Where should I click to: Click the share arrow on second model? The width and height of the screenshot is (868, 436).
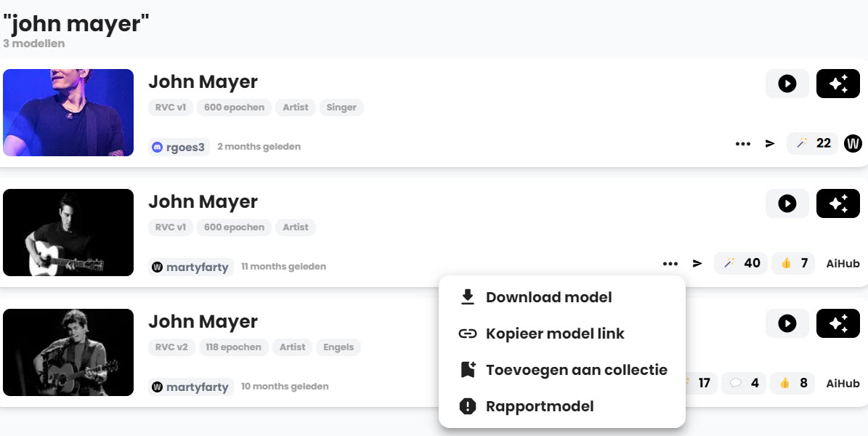tap(697, 264)
